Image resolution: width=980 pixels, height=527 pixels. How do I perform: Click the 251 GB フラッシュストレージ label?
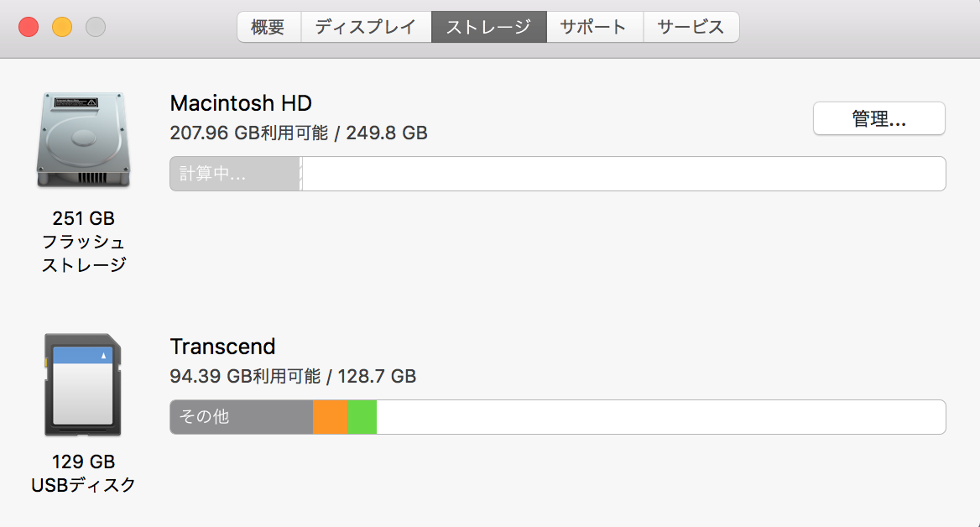83,242
